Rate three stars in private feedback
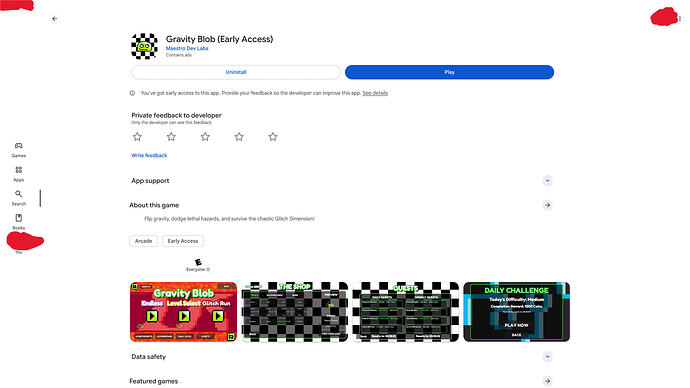Image resolution: width=690 pixels, height=388 pixels. click(205, 137)
